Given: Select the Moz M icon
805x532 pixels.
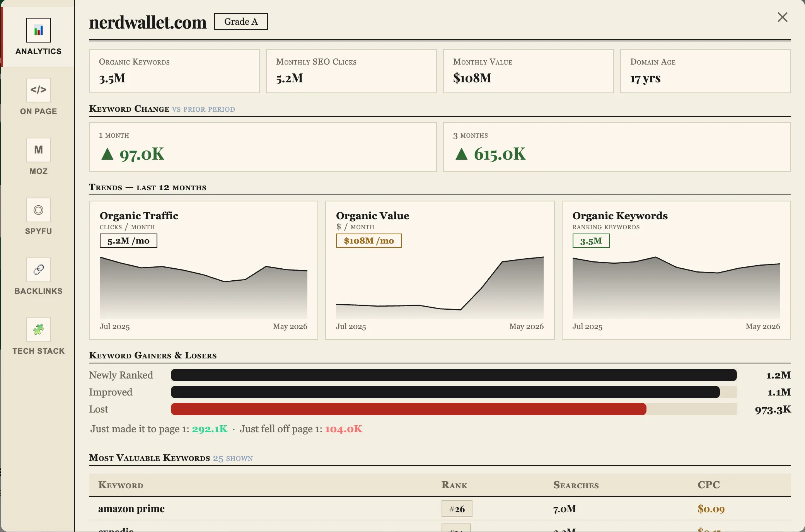Looking at the screenshot, I should 39,150.
